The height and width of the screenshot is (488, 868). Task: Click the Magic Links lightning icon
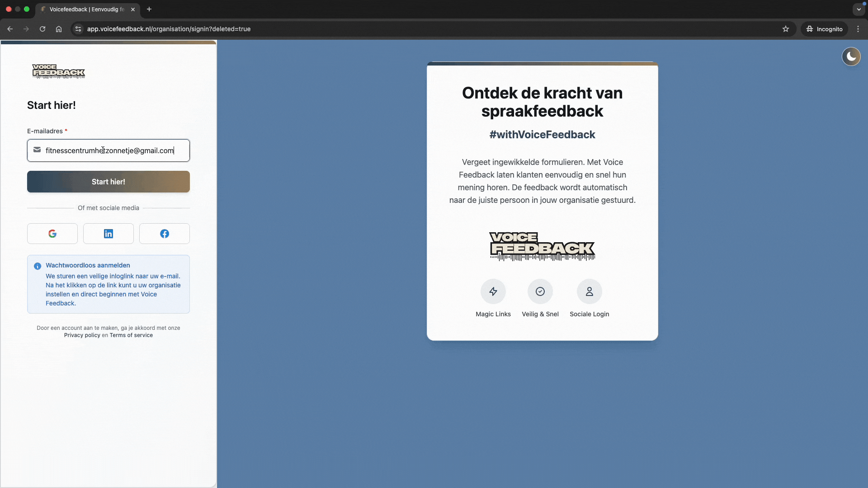(493, 291)
